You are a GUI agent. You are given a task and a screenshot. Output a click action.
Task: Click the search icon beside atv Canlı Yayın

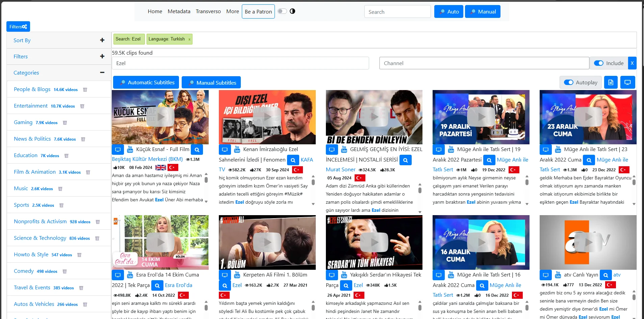[x=606, y=275]
